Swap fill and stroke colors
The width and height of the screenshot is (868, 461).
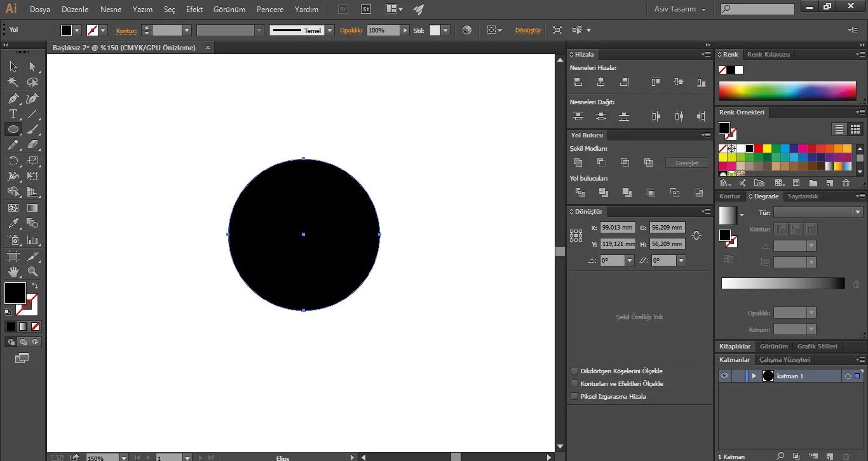(x=35, y=286)
